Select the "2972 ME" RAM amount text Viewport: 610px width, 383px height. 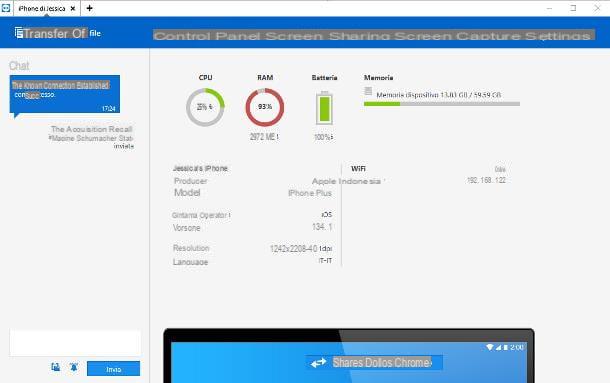point(264,137)
